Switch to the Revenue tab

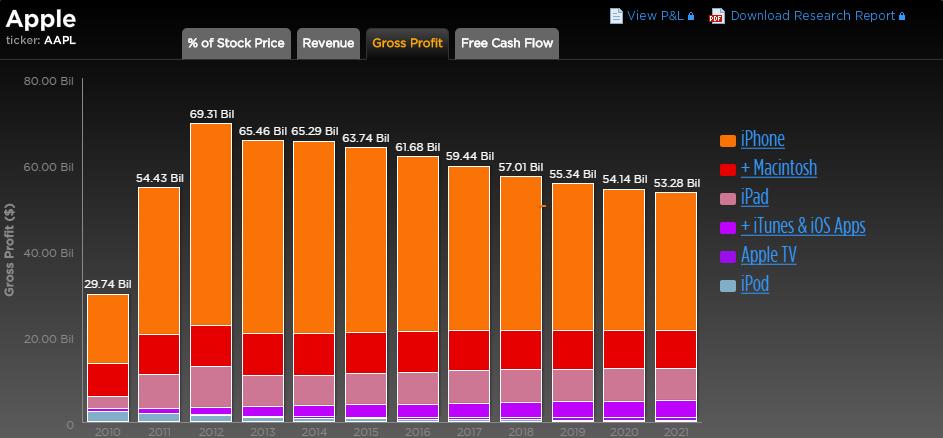(x=328, y=43)
